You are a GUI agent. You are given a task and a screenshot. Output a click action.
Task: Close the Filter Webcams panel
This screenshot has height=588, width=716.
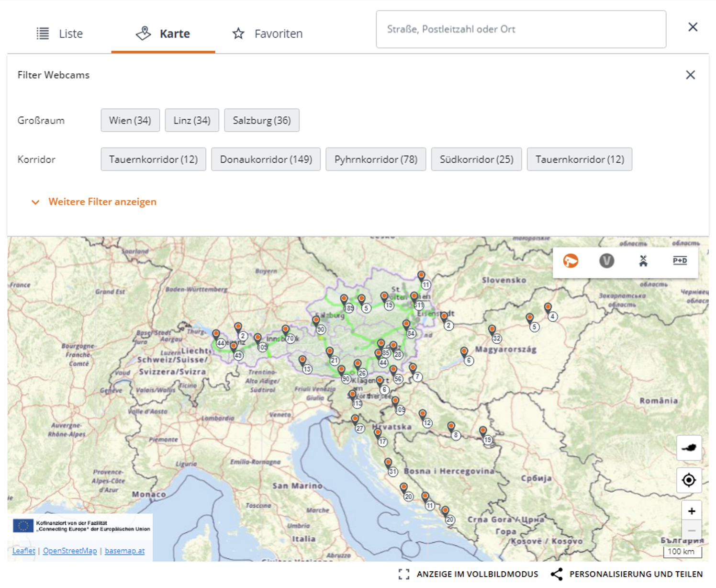[x=690, y=75]
